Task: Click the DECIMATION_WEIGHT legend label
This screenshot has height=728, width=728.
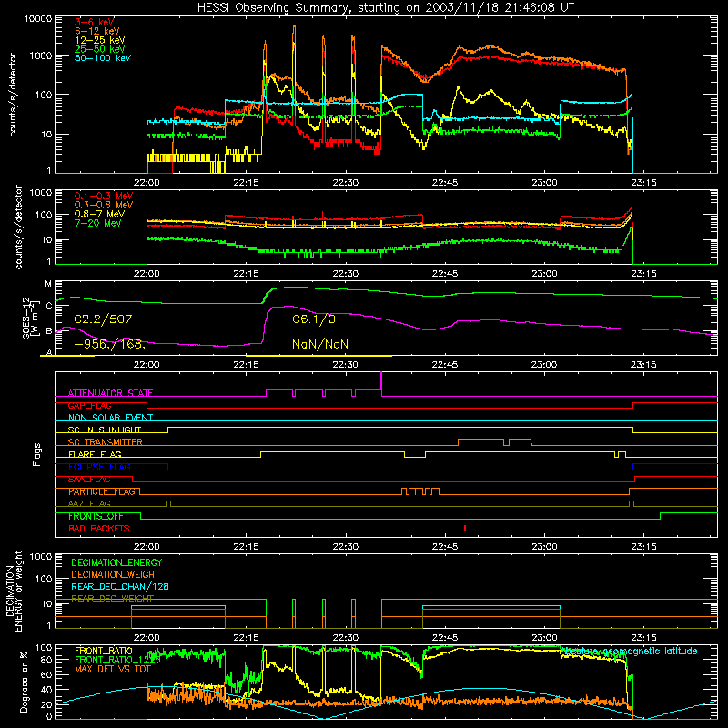Action: pyautogui.click(x=116, y=574)
